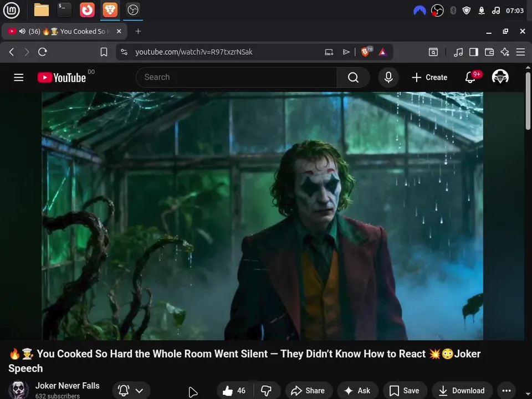This screenshot has height=399, width=532.
Task: Mute the tab using the speaker icon
Action: (22, 31)
